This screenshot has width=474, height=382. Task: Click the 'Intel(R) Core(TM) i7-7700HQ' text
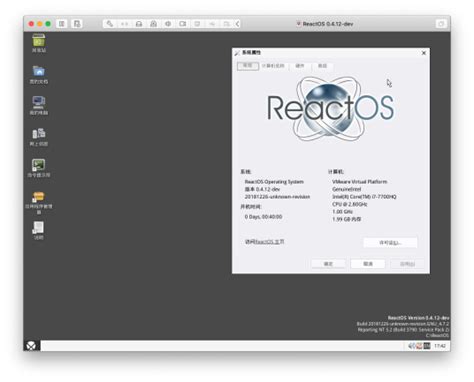[364, 197]
